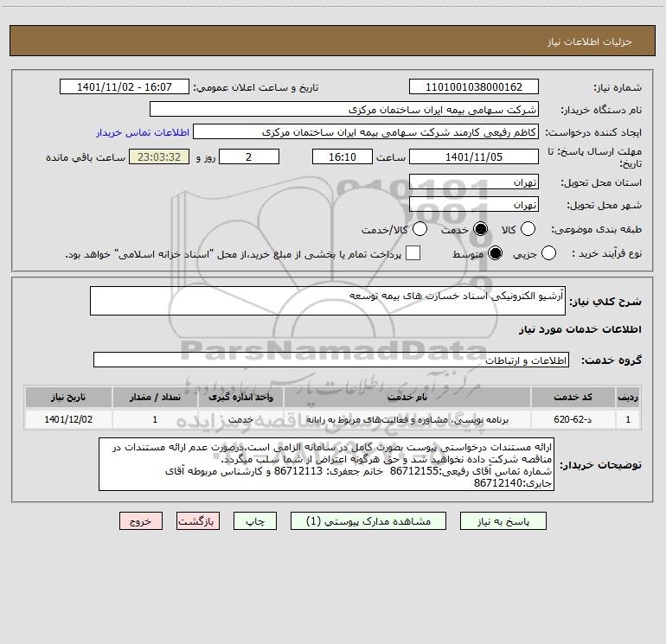Click service code cell د-62-620
666x644 pixels.
coord(573,419)
